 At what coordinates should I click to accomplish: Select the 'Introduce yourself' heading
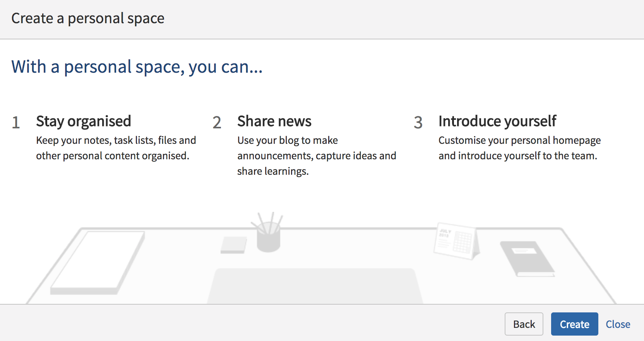coord(497,121)
